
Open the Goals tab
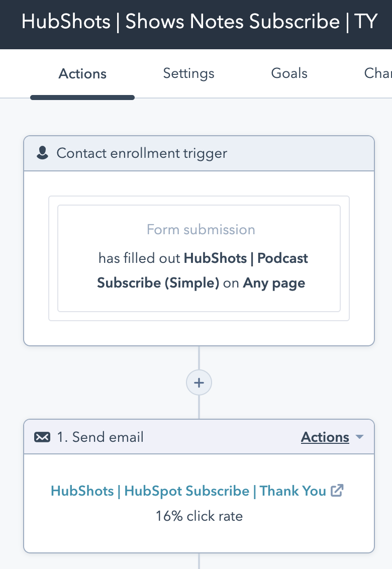289,73
